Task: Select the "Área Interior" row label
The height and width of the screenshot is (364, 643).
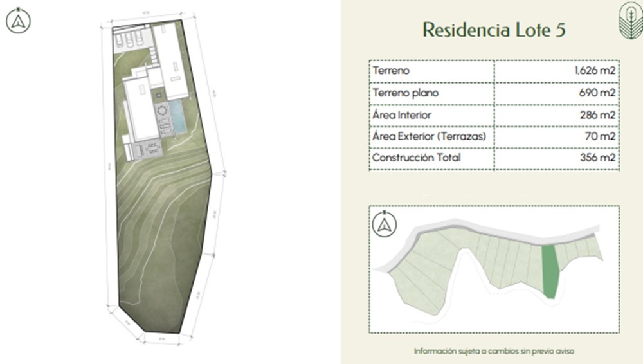Action: 402,115
